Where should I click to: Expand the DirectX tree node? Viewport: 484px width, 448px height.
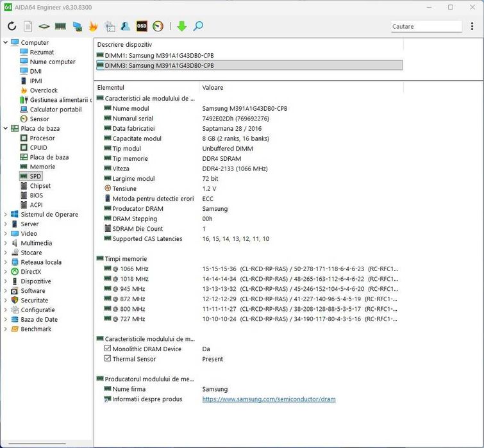click(x=5, y=272)
